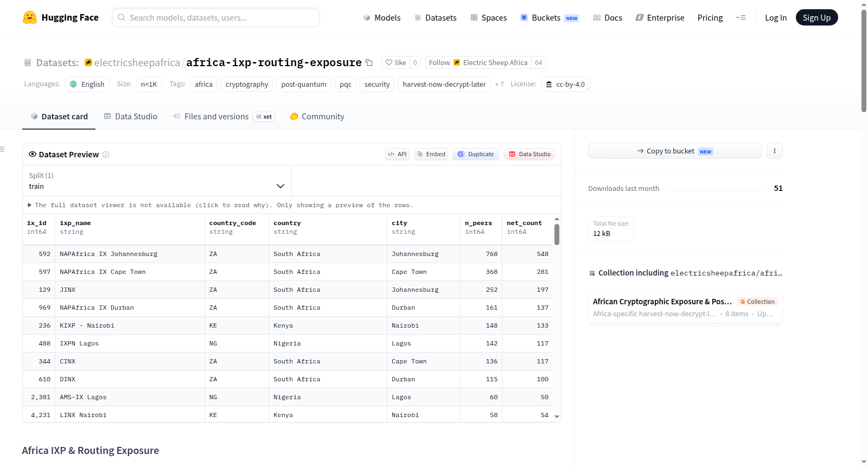The height and width of the screenshot is (467, 868).
Task: Expand the full dataset viewer unavailable notice
Action: pos(221,205)
